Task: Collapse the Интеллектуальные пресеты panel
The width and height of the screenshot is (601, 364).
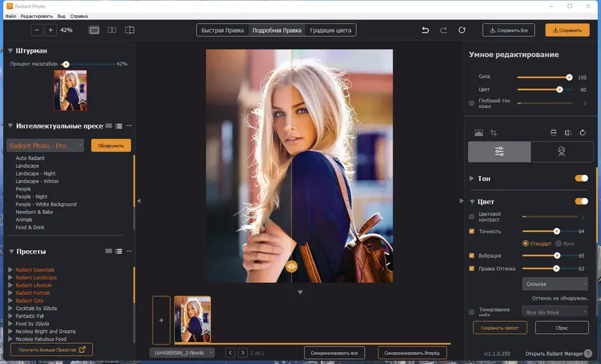Action: [11, 125]
